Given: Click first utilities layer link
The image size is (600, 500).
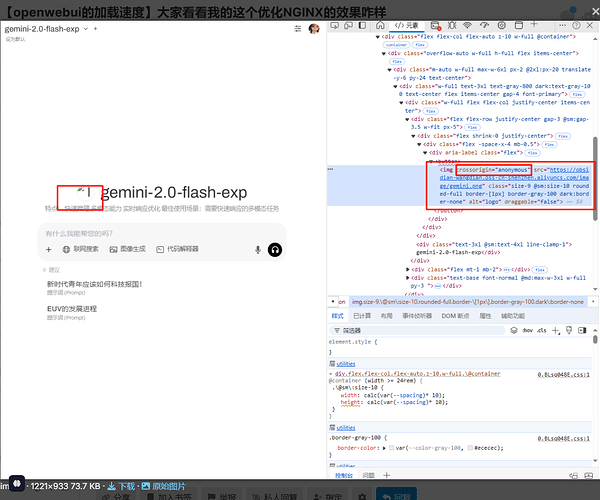Looking at the screenshot, I should pos(346,364).
